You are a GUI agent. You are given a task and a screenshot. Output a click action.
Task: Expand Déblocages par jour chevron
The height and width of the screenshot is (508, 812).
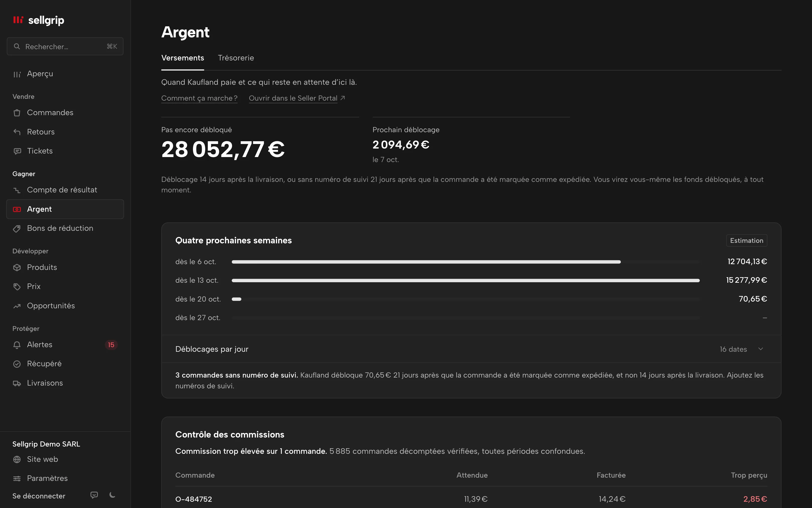(x=761, y=349)
